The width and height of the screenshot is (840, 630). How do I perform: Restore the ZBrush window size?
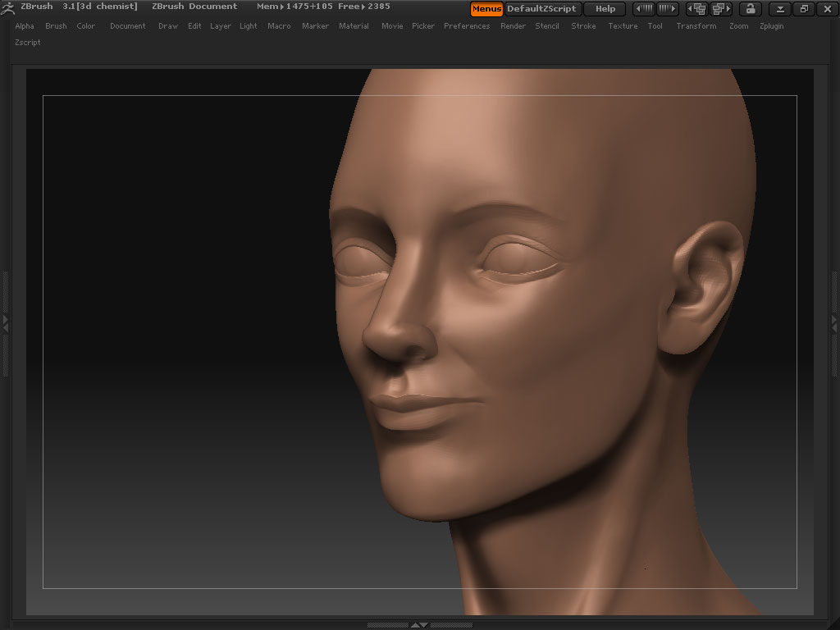[804, 8]
